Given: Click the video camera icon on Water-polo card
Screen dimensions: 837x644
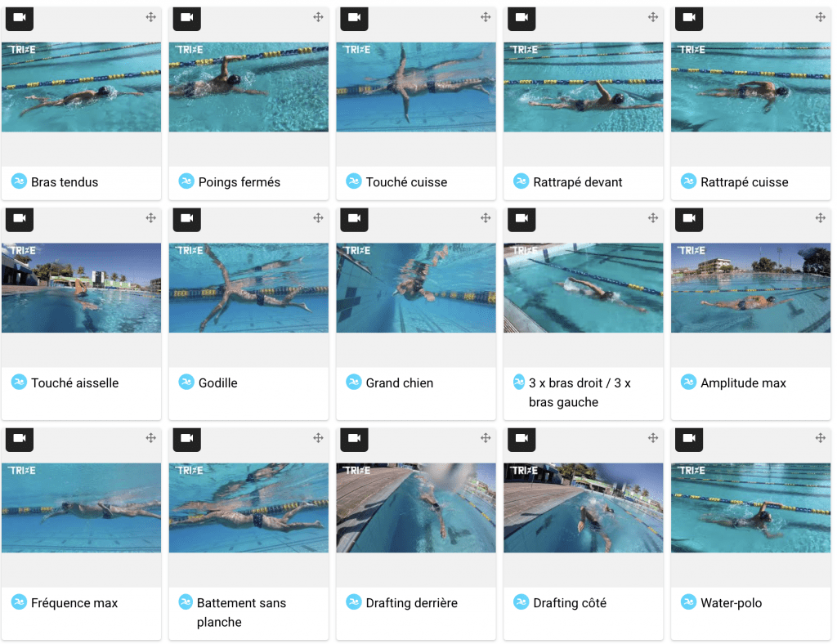Looking at the screenshot, I should [x=689, y=438].
